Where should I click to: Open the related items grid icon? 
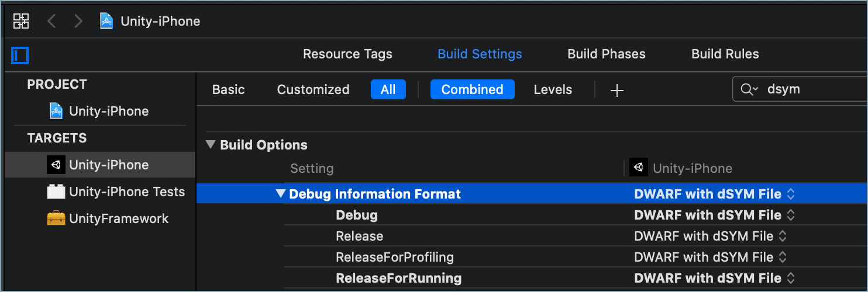(x=21, y=22)
